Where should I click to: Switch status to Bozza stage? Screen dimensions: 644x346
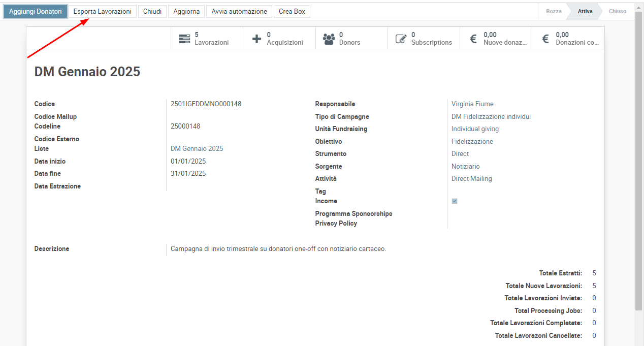point(554,11)
